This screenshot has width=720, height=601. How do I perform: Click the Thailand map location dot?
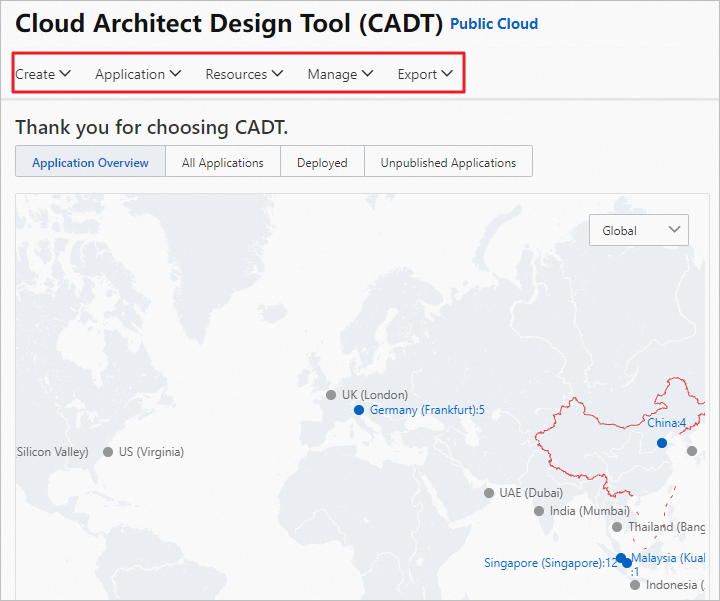pos(617,527)
